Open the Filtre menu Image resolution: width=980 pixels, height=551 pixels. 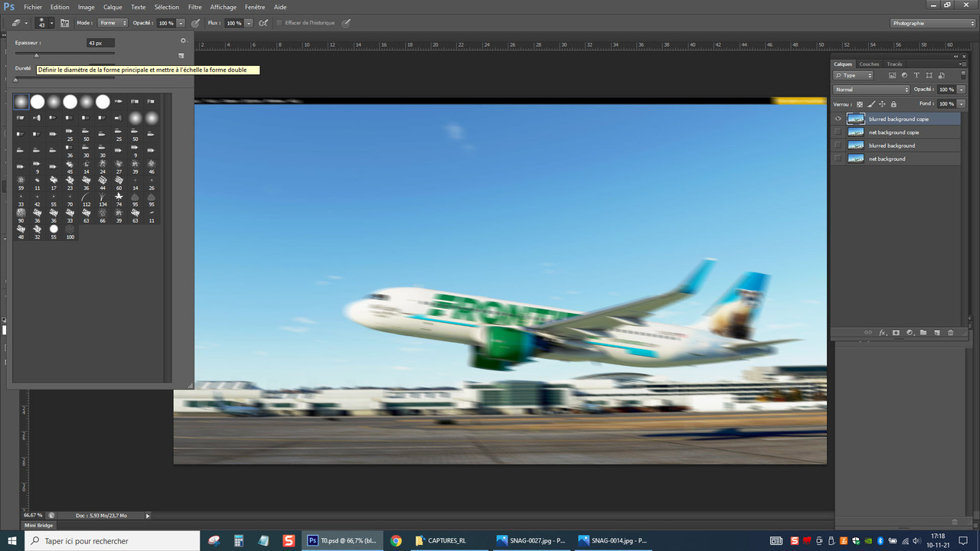coord(195,7)
